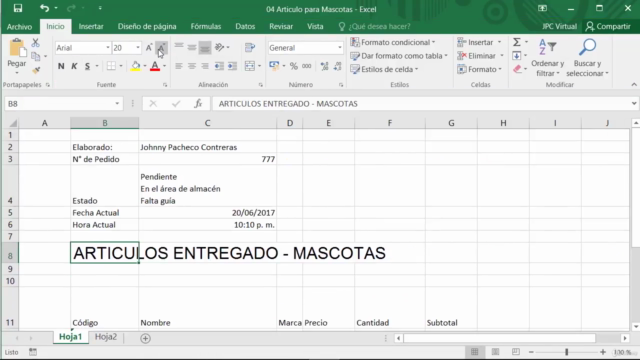Screen dimensions: 640x360
Task: Click the formula bar text field
Action: (420, 104)
